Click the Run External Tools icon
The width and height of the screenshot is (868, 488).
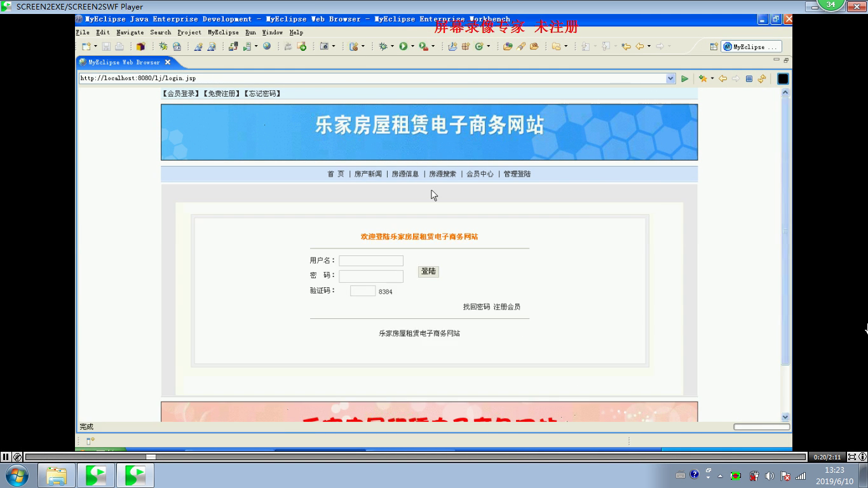coord(423,46)
